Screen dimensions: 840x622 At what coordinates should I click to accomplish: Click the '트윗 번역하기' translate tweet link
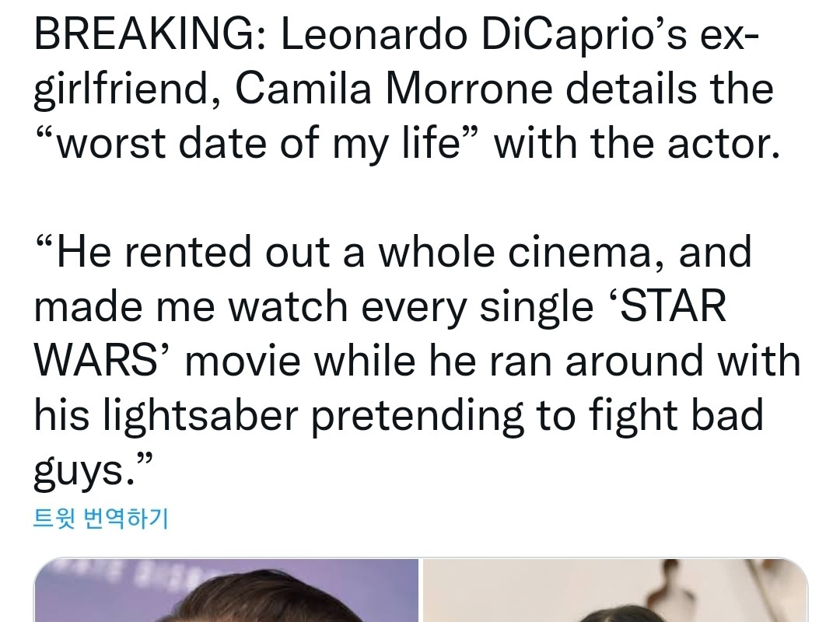pyautogui.click(x=100, y=518)
